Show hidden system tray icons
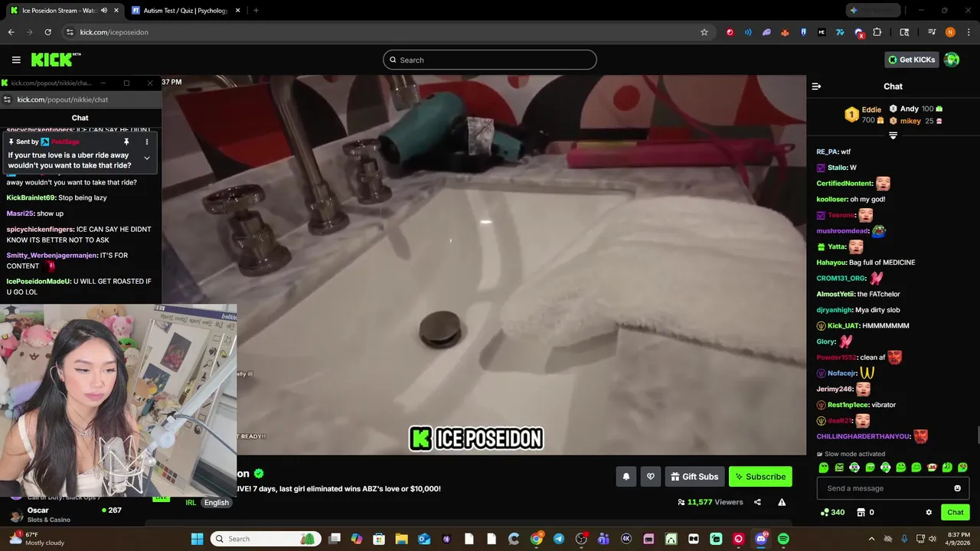Image resolution: width=980 pixels, height=551 pixels. (872, 539)
